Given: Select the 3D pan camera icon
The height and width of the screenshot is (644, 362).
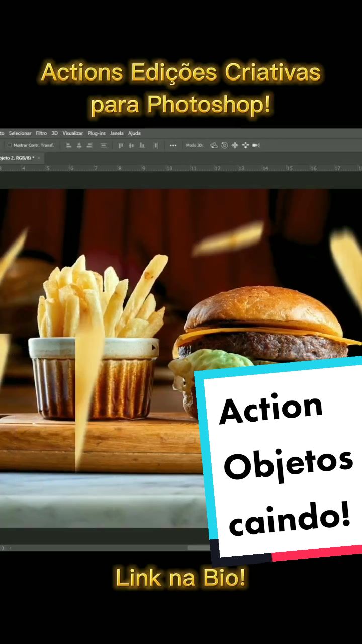Looking at the screenshot, I should pos(235,145).
